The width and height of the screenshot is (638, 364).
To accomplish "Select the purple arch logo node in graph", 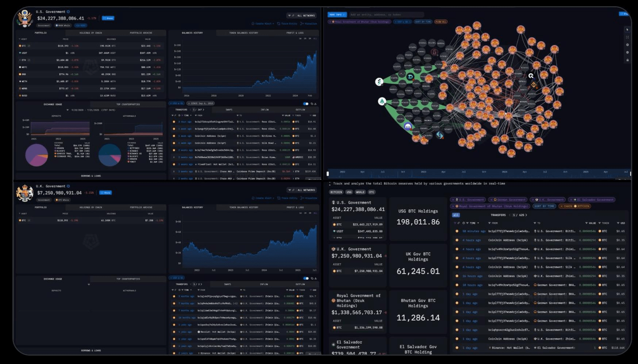I will pos(408,127).
